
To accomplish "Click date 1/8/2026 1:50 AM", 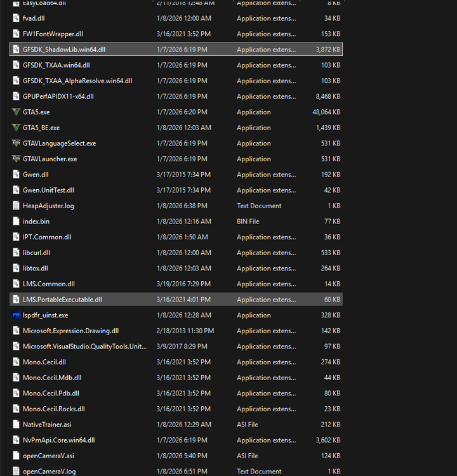I will pyautogui.click(x=182, y=237).
